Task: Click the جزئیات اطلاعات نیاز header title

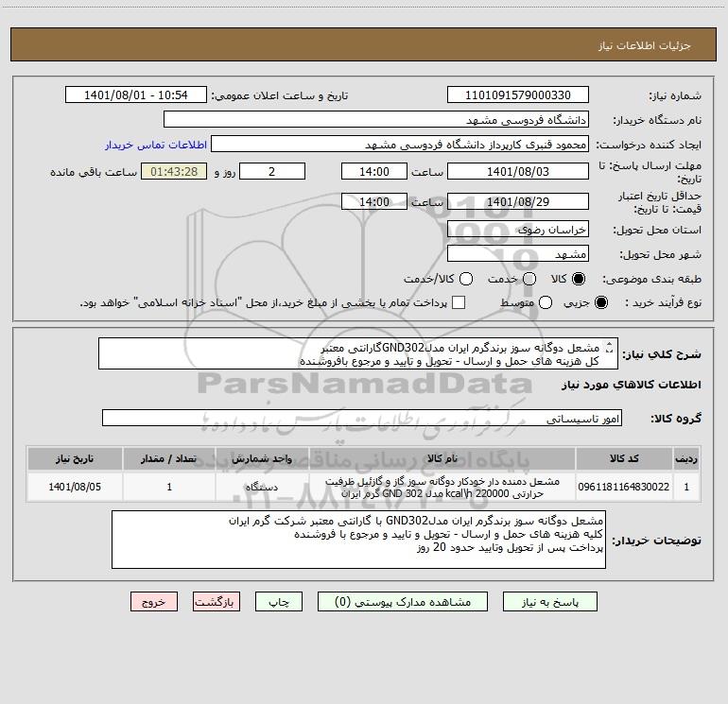Action: pyautogui.click(x=645, y=45)
